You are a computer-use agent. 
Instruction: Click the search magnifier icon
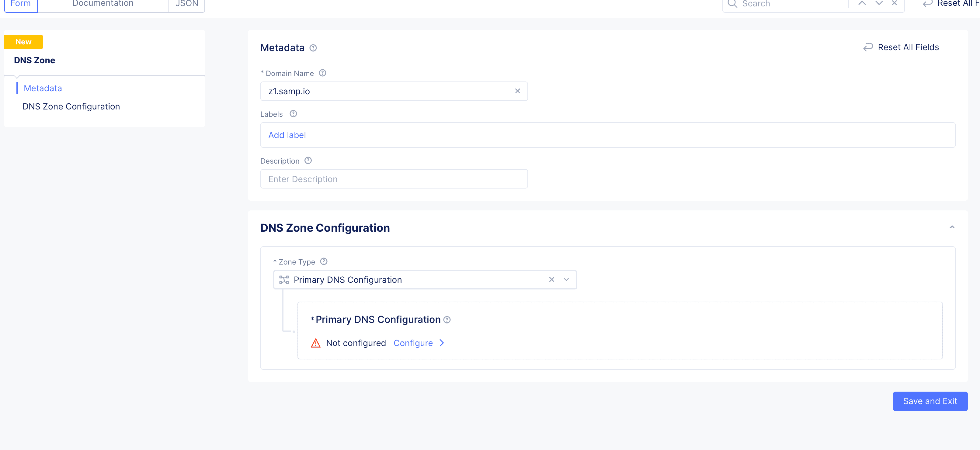[732, 4]
